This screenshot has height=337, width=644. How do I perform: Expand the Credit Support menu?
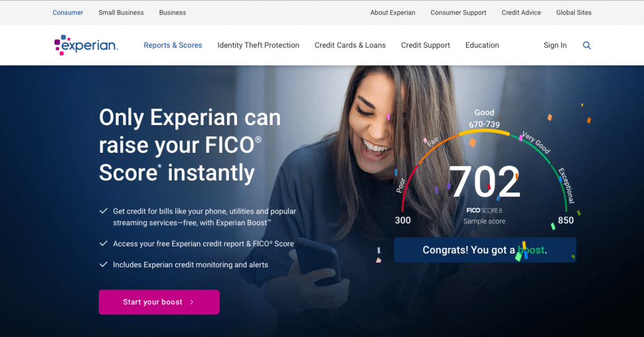tap(426, 45)
